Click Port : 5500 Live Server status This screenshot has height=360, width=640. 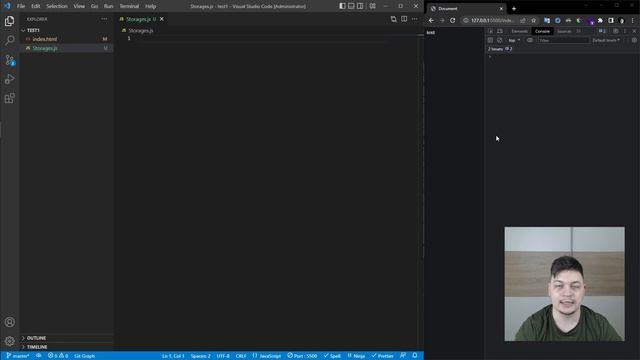pyautogui.click(x=302, y=356)
